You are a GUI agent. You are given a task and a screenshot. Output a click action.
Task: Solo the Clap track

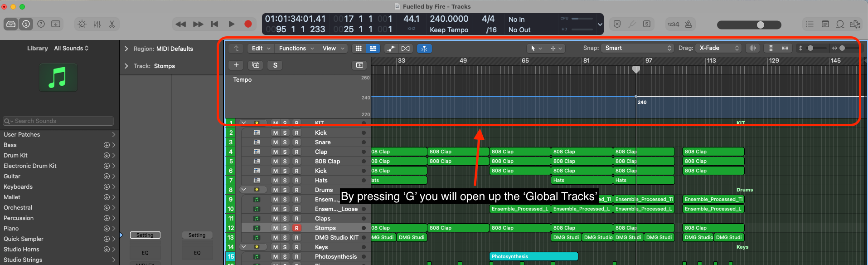285,152
